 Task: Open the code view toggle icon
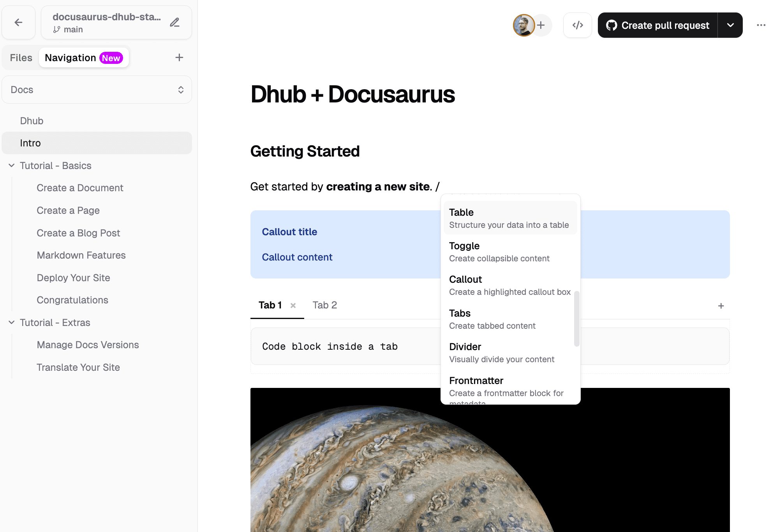(x=578, y=25)
